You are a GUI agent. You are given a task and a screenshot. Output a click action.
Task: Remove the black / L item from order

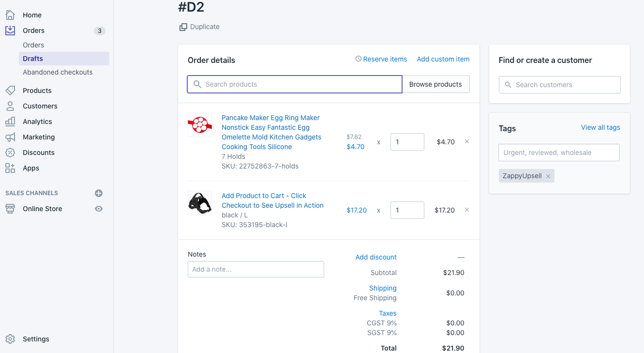pyautogui.click(x=467, y=210)
